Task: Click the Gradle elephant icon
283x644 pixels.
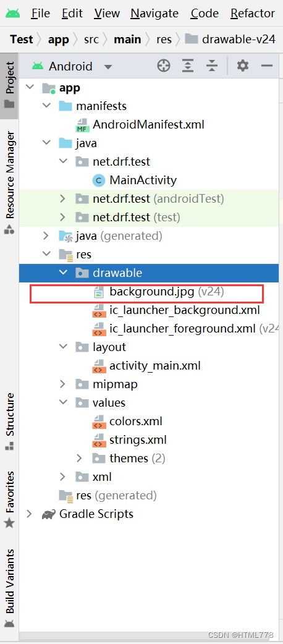Action: pos(49,515)
